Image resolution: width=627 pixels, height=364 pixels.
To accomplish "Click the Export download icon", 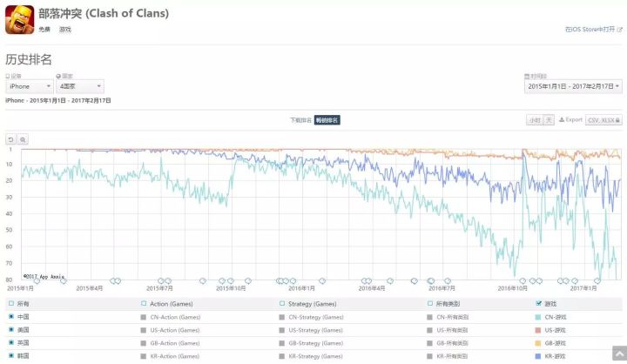I will (562, 119).
